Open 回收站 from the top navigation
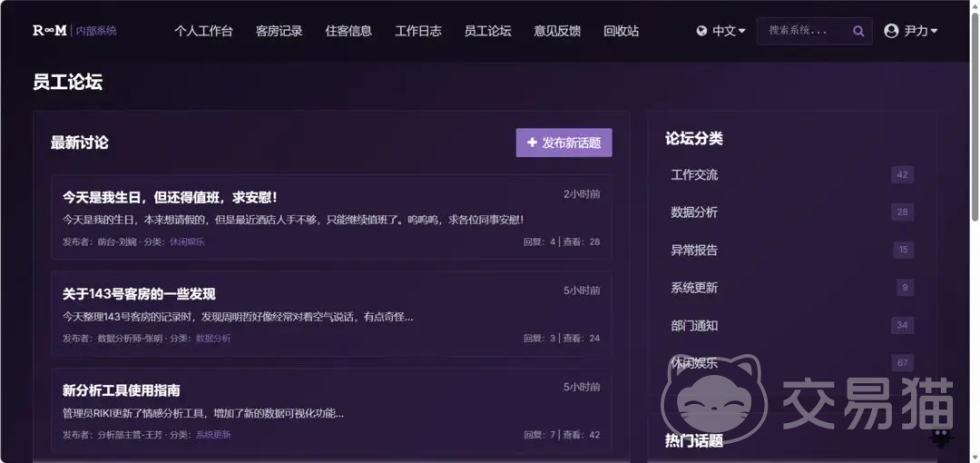980x463 pixels. 621,31
